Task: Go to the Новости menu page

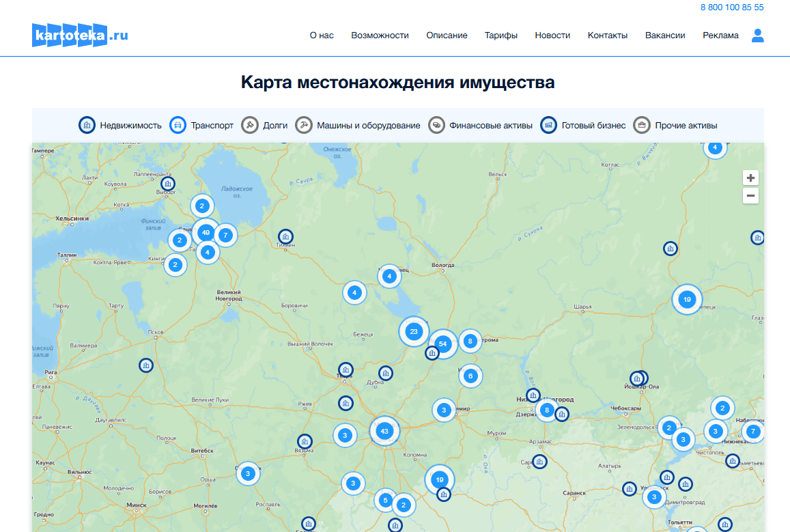Action: 552,36
